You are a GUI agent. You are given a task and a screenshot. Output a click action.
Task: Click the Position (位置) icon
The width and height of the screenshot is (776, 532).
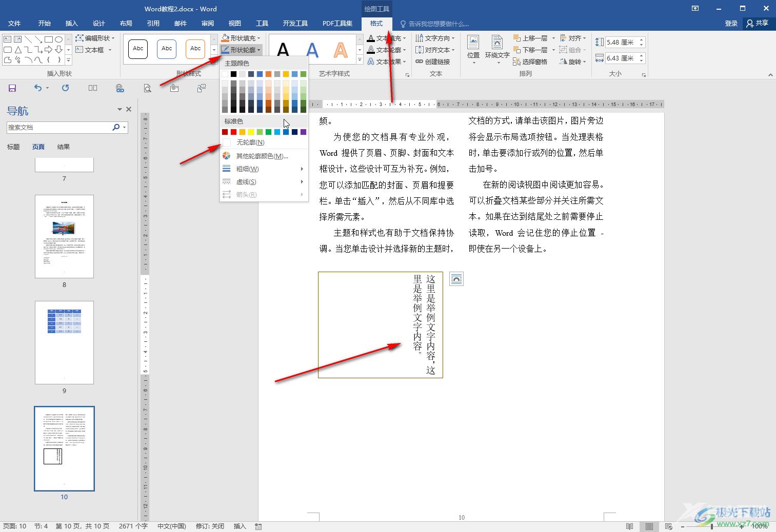tap(473, 49)
